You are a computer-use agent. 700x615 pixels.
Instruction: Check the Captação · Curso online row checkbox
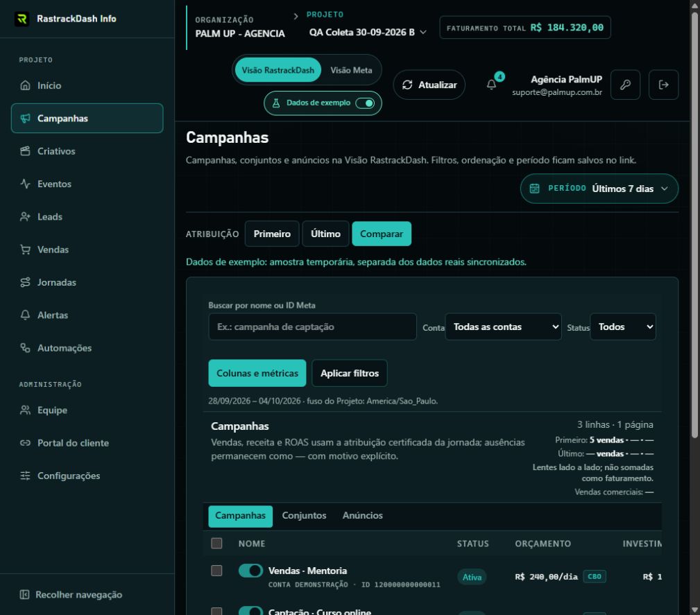pyautogui.click(x=216, y=611)
